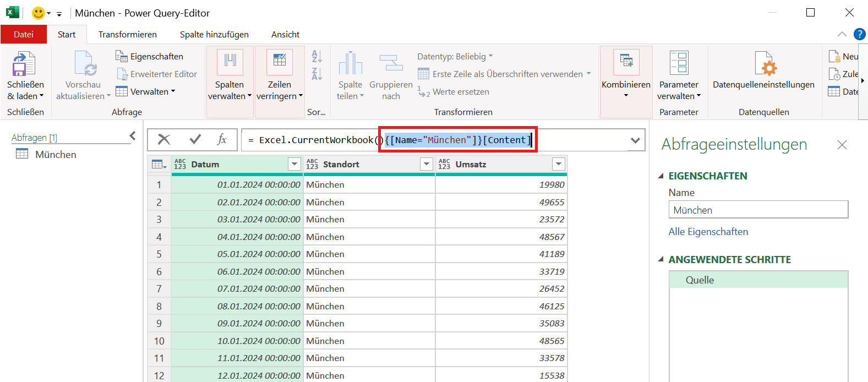Open Eigenschaften in the Abfrage group
This screenshot has width=868, height=382.
tap(149, 56)
